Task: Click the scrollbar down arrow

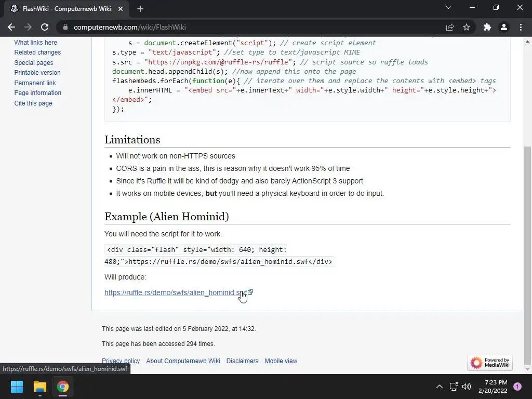Action: [x=527, y=369]
